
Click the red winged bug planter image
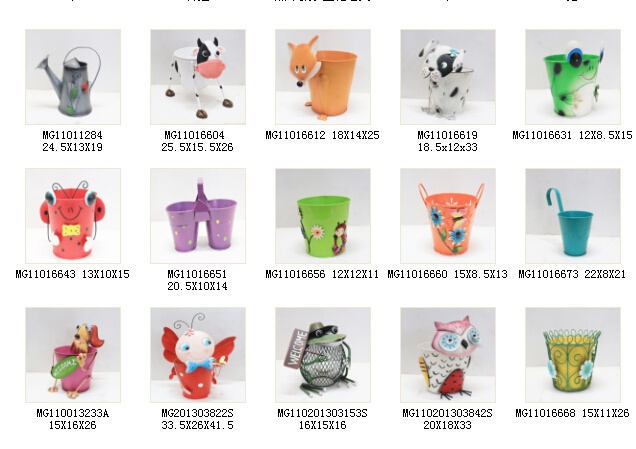[x=198, y=355]
